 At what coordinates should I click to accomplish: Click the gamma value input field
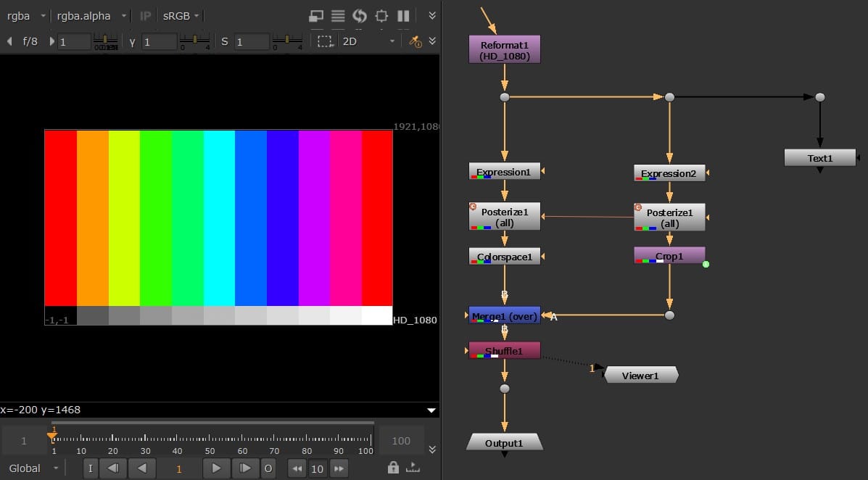coord(160,41)
